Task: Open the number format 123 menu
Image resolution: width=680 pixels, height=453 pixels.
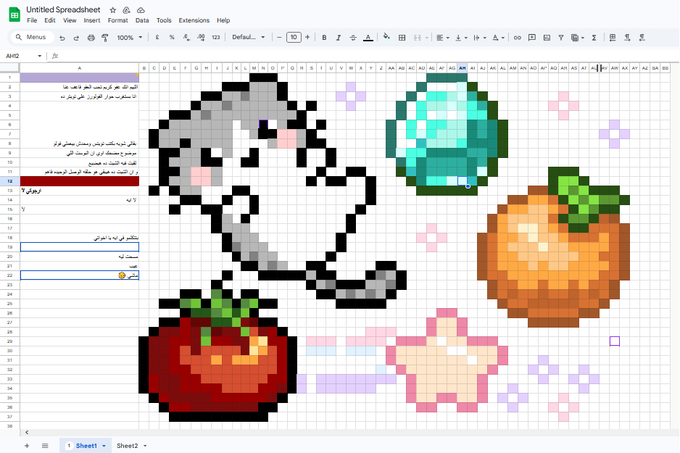Action: pos(216,38)
